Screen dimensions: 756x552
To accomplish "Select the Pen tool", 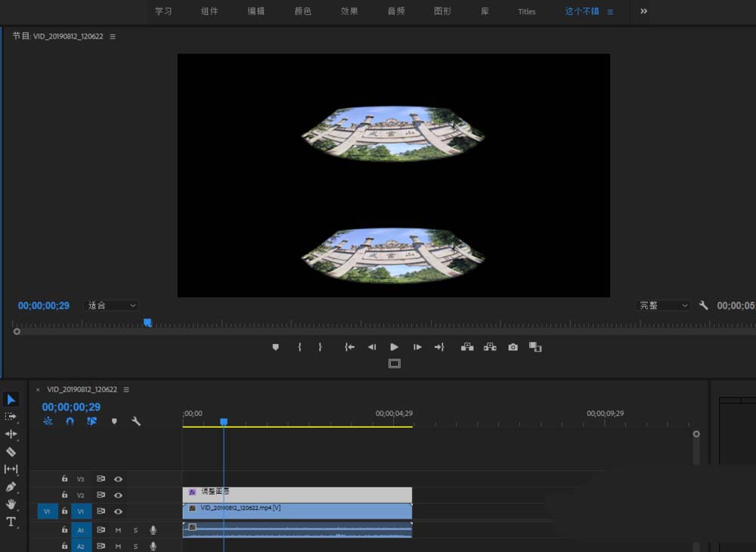I will point(11,487).
